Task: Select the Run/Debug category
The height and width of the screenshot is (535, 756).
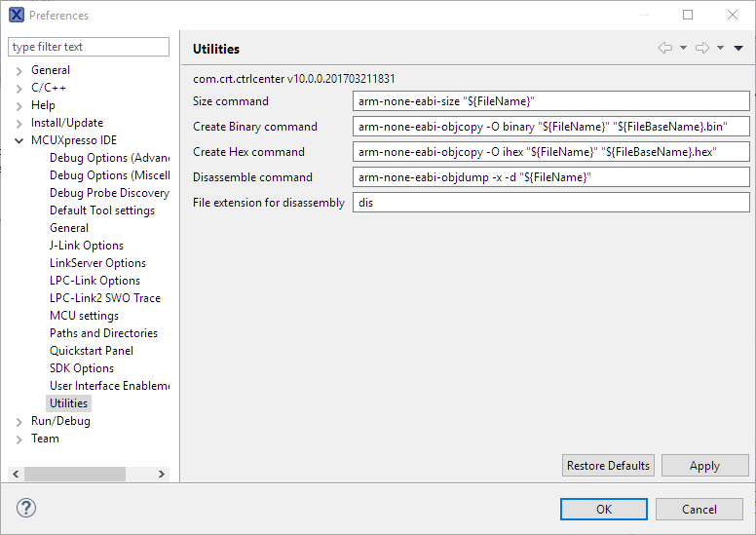Action: (x=60, y=421)
